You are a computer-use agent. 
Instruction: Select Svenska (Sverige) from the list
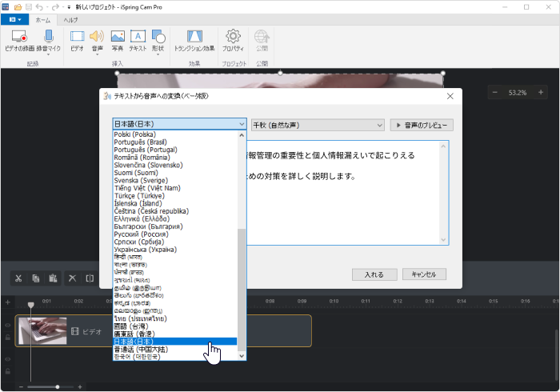(x=175, y=181)
